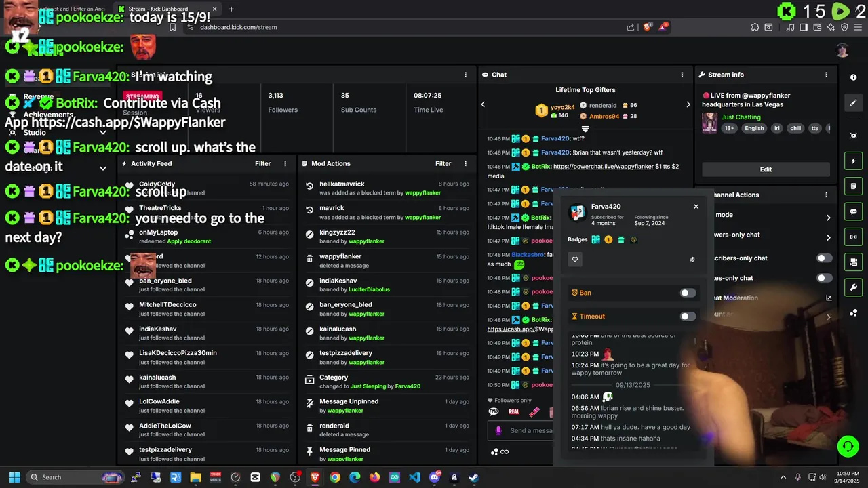Show next top gifters with right arrow
Image resolution: width=868 pixels, height=488 pixels.
click(688, 104)
